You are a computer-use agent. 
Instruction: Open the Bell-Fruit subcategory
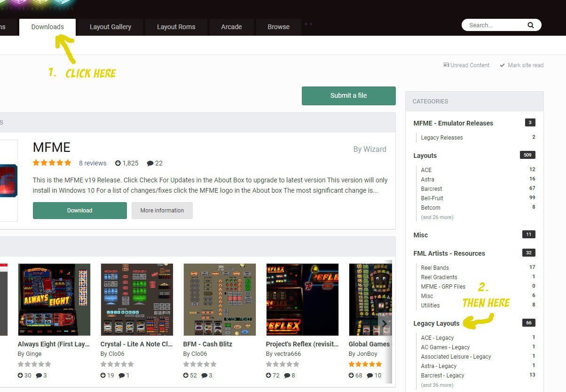[432, 198]
